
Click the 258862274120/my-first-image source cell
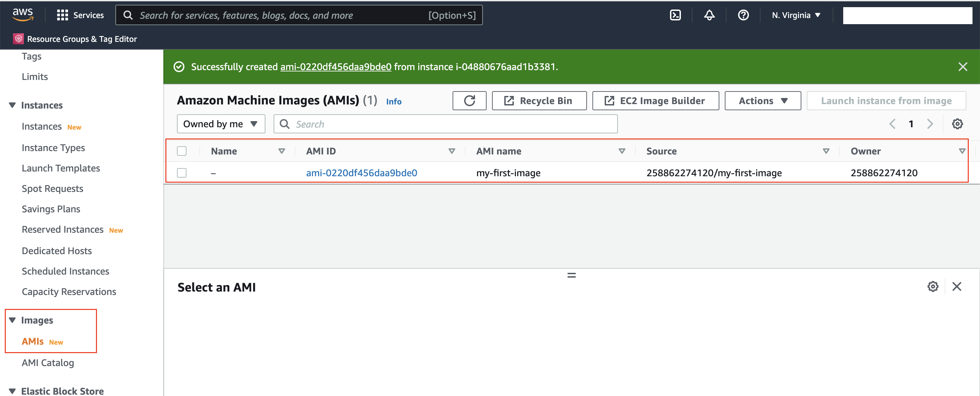(x=714, y=173)
